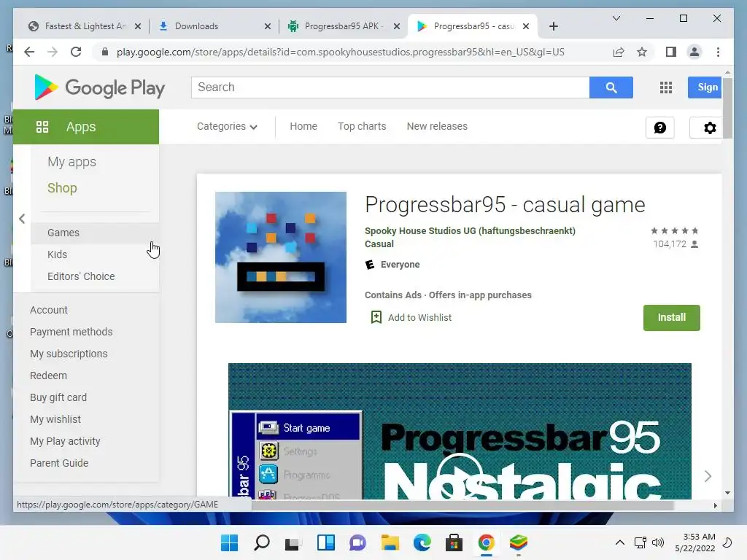Open the Home navigation item
Screen dimensions: 747x560
303,127
